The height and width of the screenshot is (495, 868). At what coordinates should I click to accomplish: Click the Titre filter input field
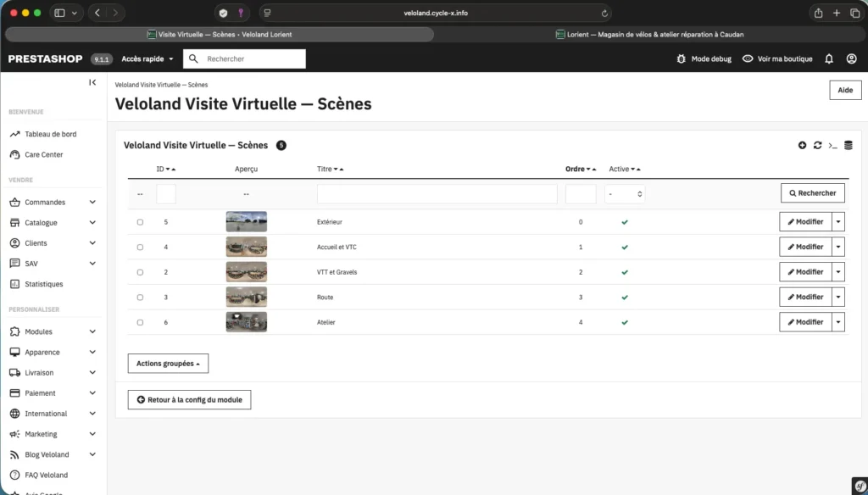[x=437, y=194]
